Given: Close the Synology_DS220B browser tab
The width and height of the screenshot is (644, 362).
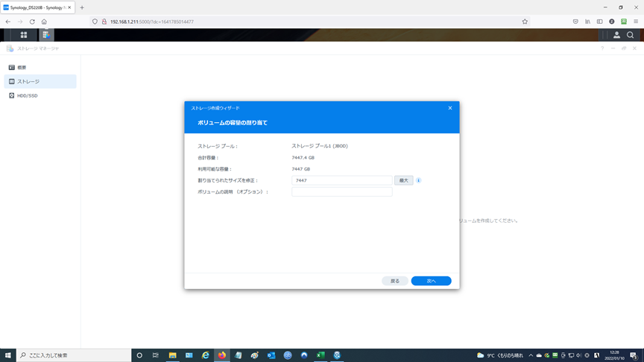Looking at the screenshot, I should (x=69, y=7).
